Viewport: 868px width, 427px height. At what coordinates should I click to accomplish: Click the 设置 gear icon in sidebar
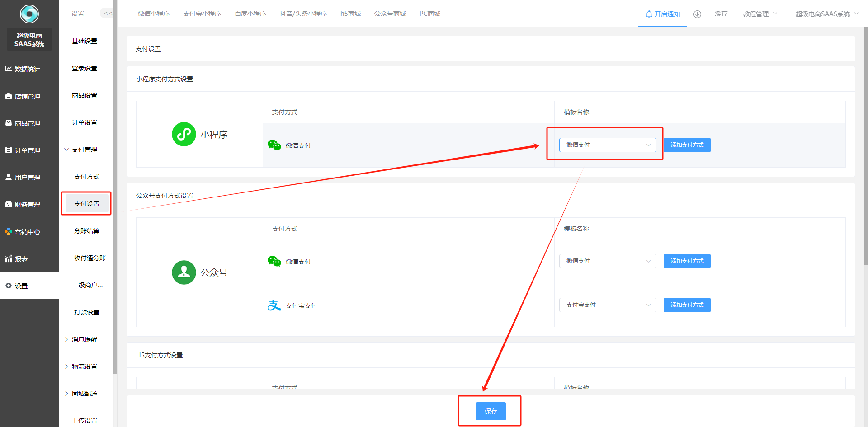click(x=9, y=286)
